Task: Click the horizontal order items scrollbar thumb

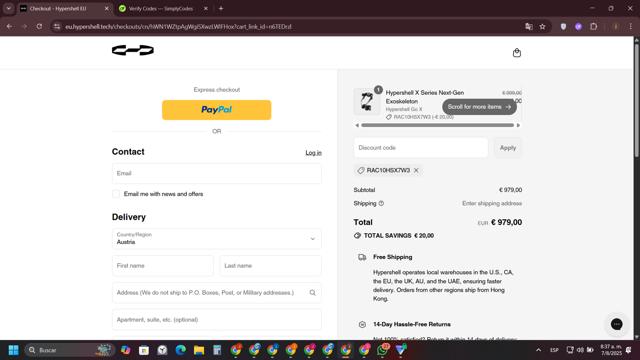Action: (438, 125)
